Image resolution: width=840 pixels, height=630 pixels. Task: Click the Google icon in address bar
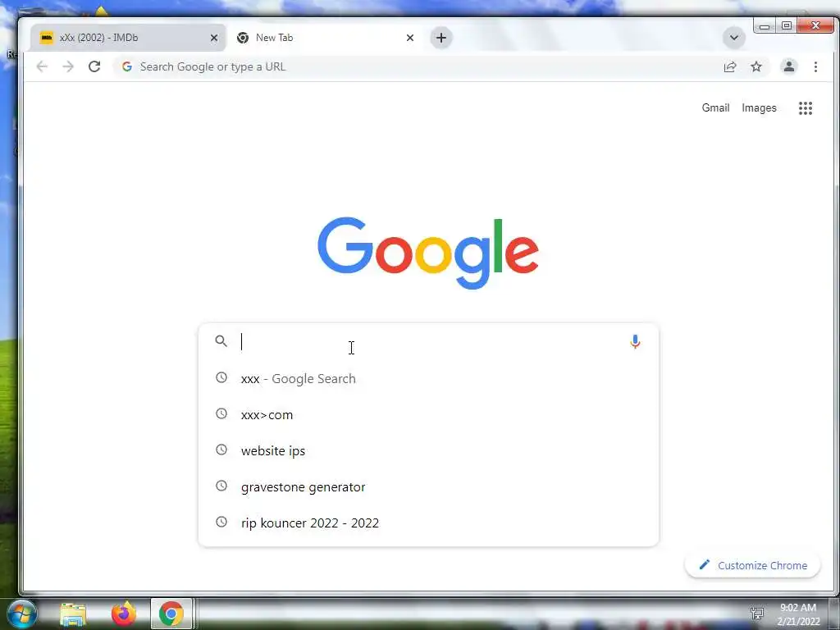pos(127,66)
